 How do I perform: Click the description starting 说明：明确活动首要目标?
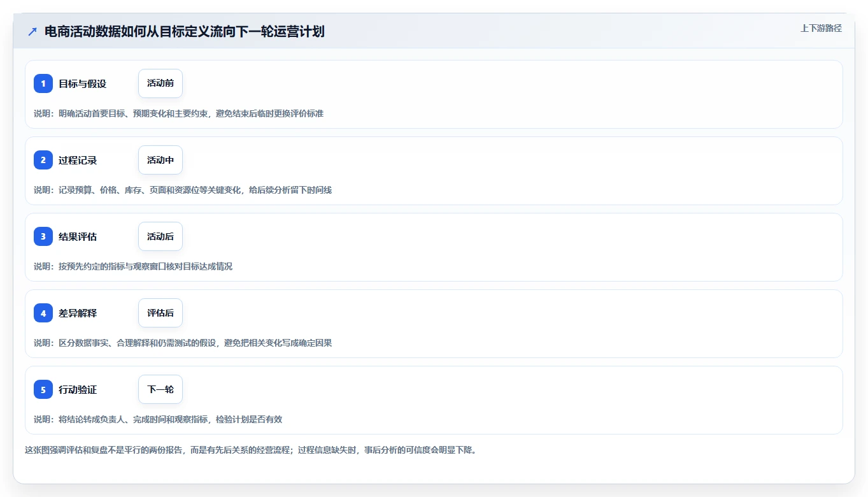click(x=178, y=113)
